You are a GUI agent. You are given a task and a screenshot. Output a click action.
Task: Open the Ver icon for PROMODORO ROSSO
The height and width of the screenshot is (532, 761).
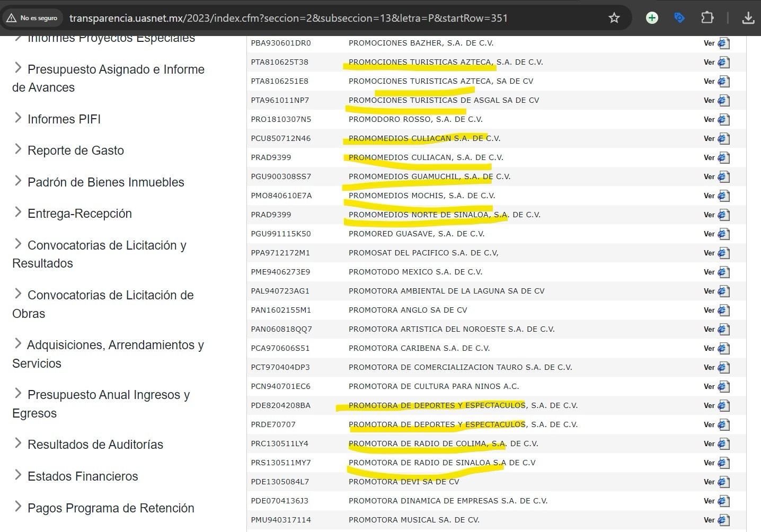pos(723,119)
